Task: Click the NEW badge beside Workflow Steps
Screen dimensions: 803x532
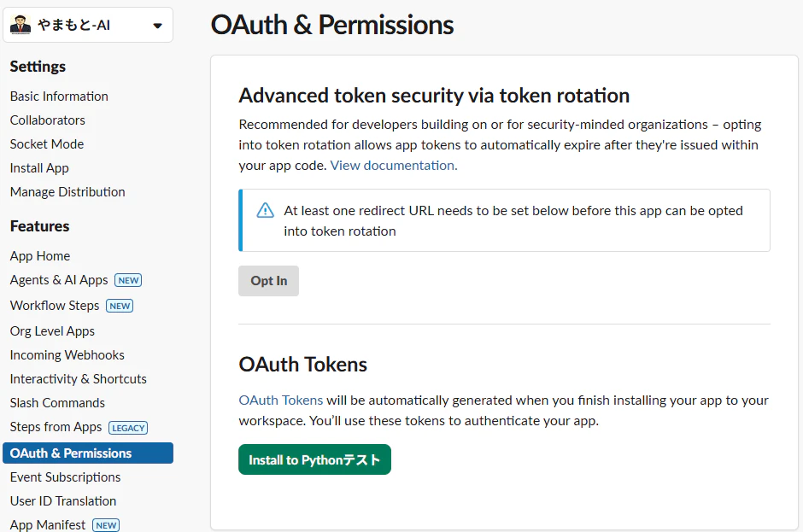Action: pos(120,306)
